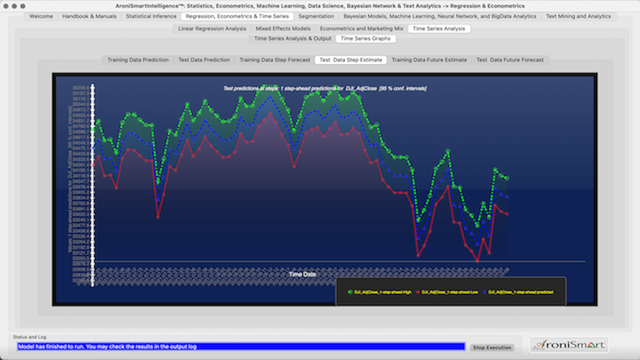Click the Stop Execution button
Image resolution: width=640 pixels, height=360 pixels.
(x=492, y=347)
